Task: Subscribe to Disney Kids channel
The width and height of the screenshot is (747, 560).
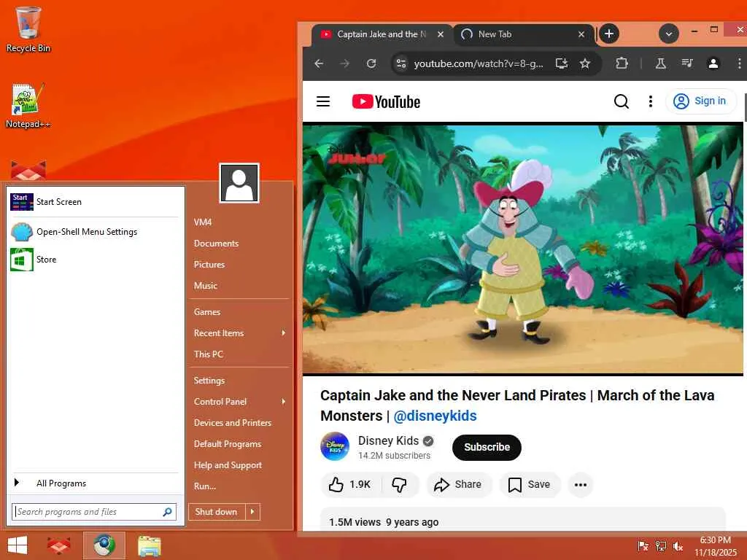Action: pos(487,447)
